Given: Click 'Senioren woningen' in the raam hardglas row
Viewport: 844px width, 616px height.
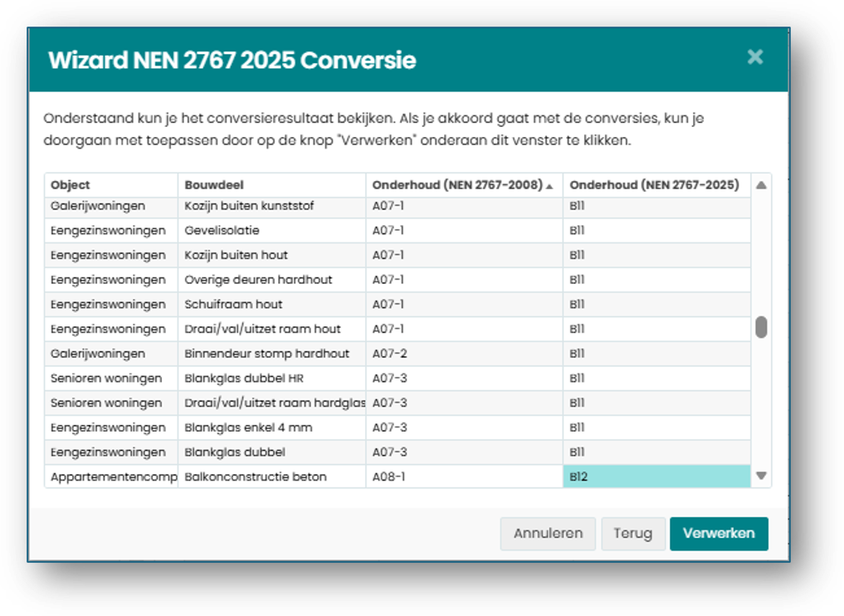Looking at the screenshot, I should click(111, 403).
